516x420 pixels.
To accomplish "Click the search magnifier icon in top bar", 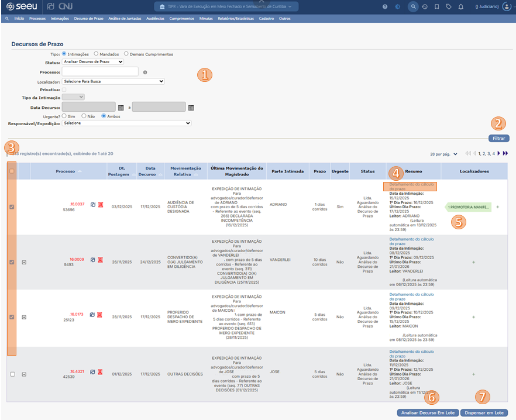I will (414, 6).
